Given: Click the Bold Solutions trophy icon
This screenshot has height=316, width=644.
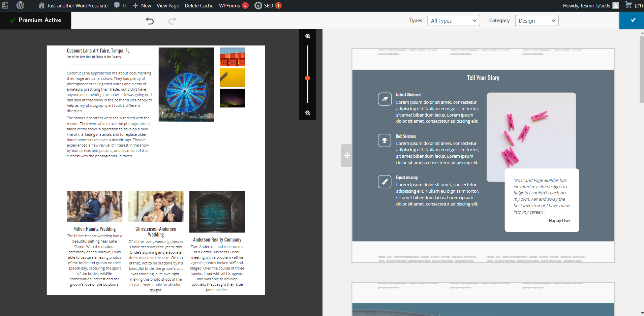Looking at the screenshot, I should pos(385,140).
